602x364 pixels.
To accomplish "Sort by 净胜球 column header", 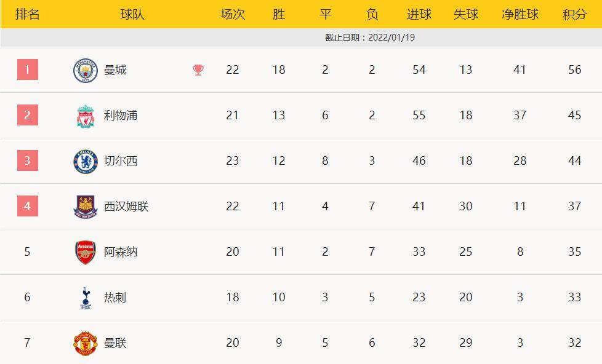I will pyautogui.click(x=520, y=14).
